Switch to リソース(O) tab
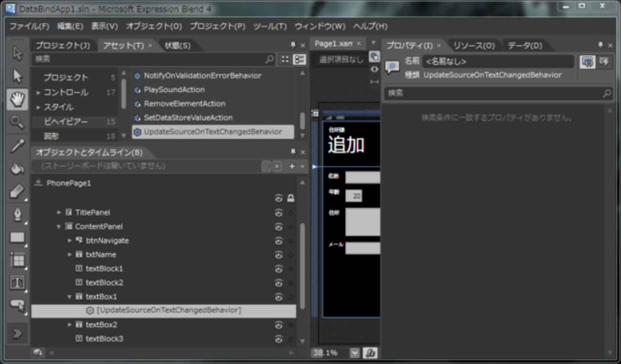 click(x=474, y=45)
